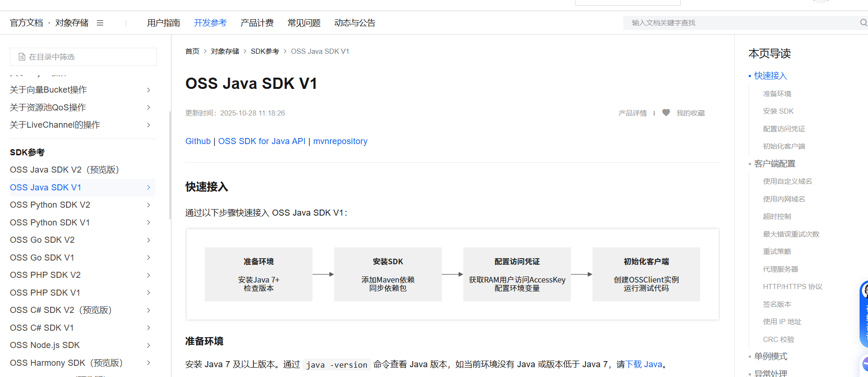Jump to 代理服务器 in page guide
Screen dimensions: 868x377
pos(781,269)
